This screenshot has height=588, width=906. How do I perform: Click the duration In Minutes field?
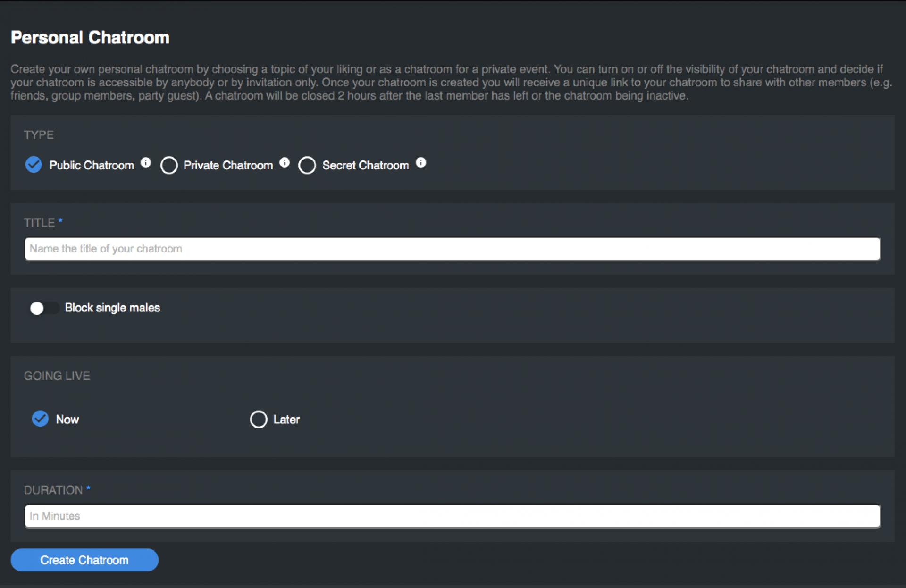452,516
